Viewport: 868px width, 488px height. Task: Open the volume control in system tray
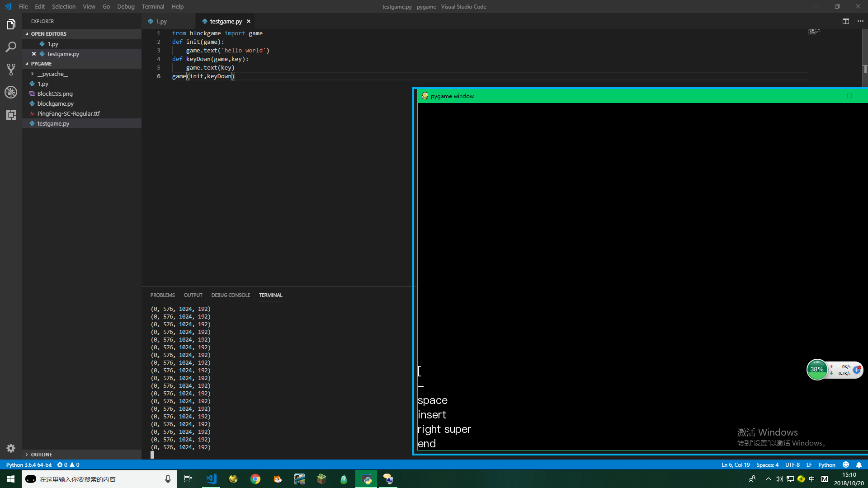click(779, 479)
